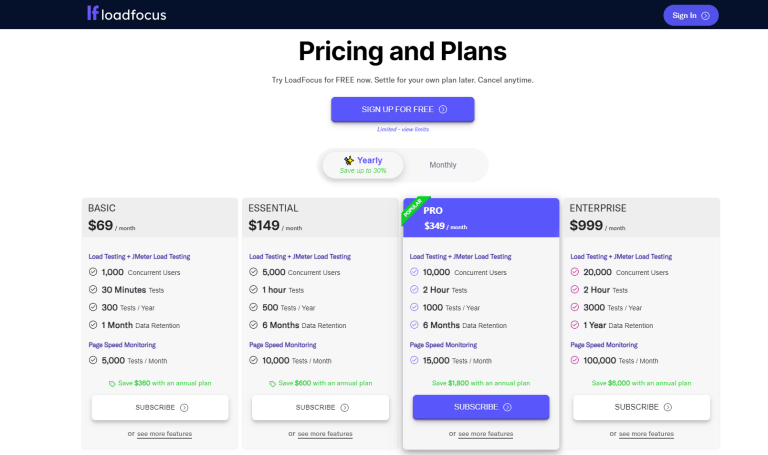The height and width of the screenshot is (455, 768).
Task: Switch billing to Monthly
Action: [x=443, y=165]
